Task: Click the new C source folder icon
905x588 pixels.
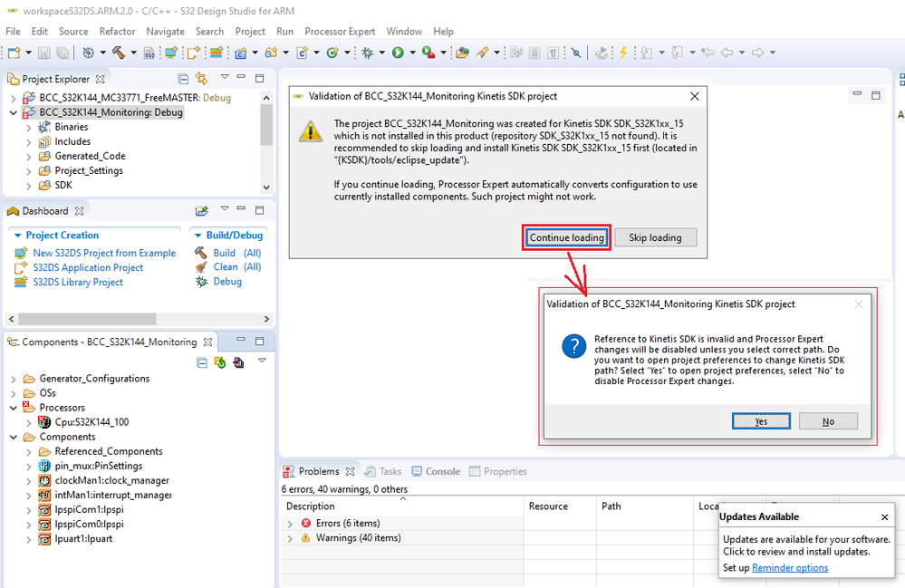Action: [x=271, y=53]
